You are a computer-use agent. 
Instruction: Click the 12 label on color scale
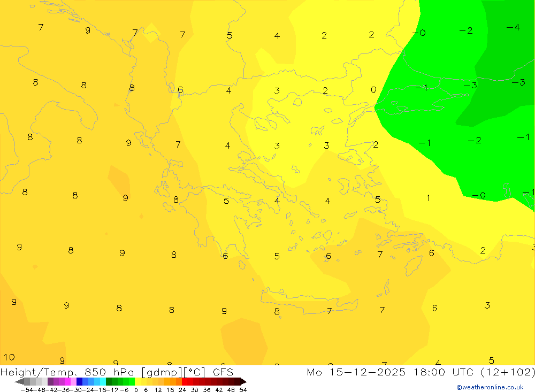click(x=158, y=390)
